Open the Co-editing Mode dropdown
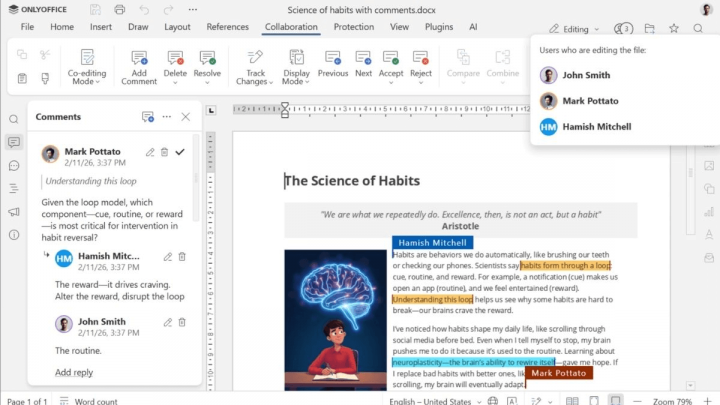The height and width of the screenshot is (405, 720). point(87,68)
